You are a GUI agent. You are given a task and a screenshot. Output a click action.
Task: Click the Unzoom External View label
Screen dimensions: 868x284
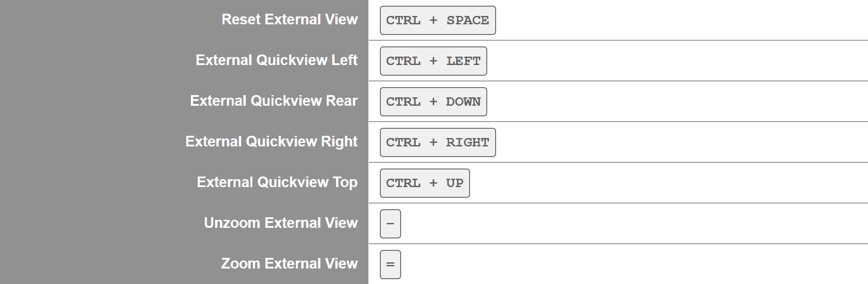[280, 223]
